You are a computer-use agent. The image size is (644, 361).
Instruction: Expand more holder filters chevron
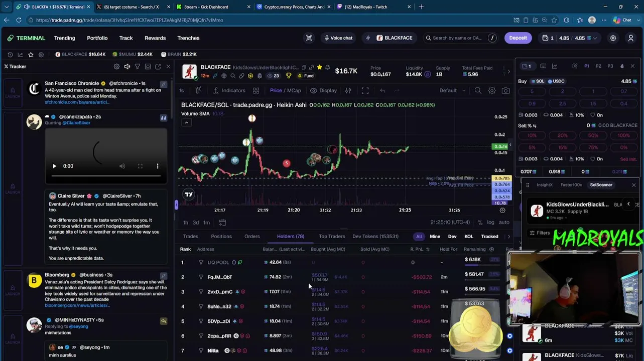508,237
